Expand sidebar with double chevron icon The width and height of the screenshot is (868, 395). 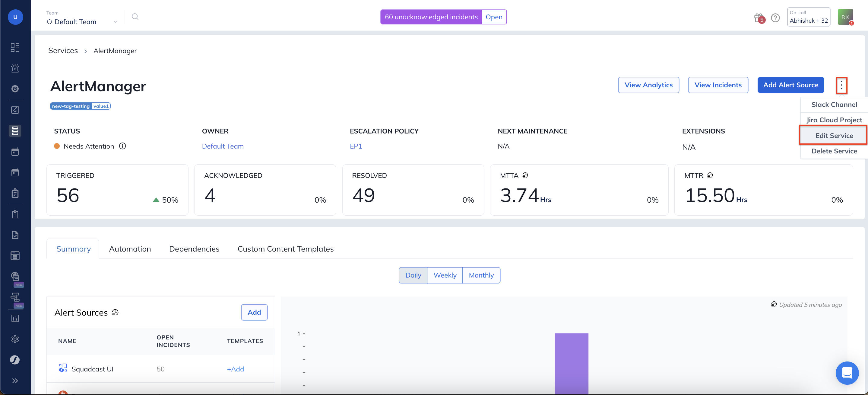click(15, 381)
